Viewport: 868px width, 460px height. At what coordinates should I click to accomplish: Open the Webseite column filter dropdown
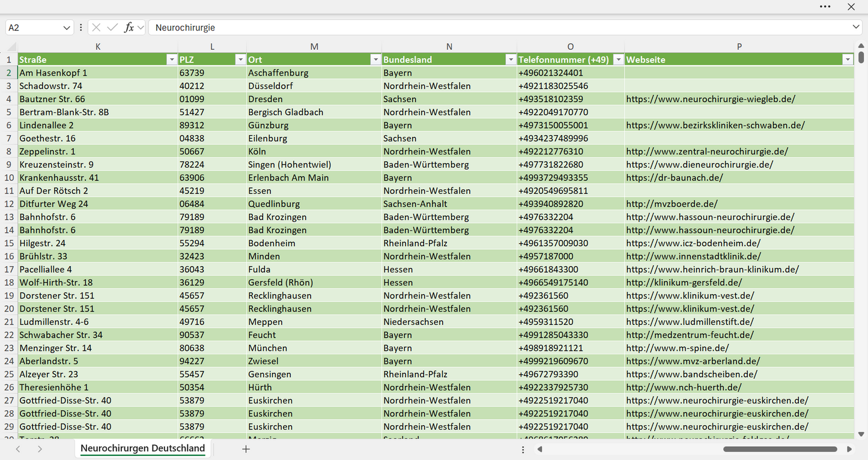pos(848,59)
